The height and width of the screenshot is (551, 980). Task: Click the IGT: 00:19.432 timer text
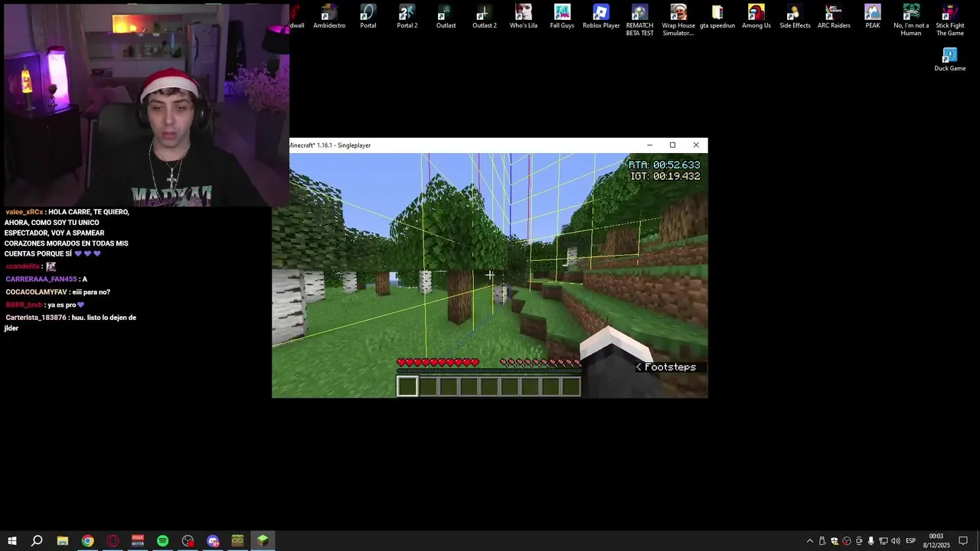665,177
